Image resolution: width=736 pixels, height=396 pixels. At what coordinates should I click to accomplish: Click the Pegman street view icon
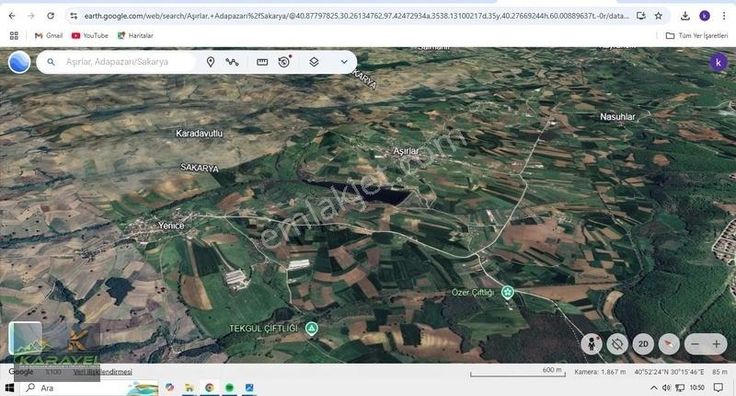pos(591,344)
